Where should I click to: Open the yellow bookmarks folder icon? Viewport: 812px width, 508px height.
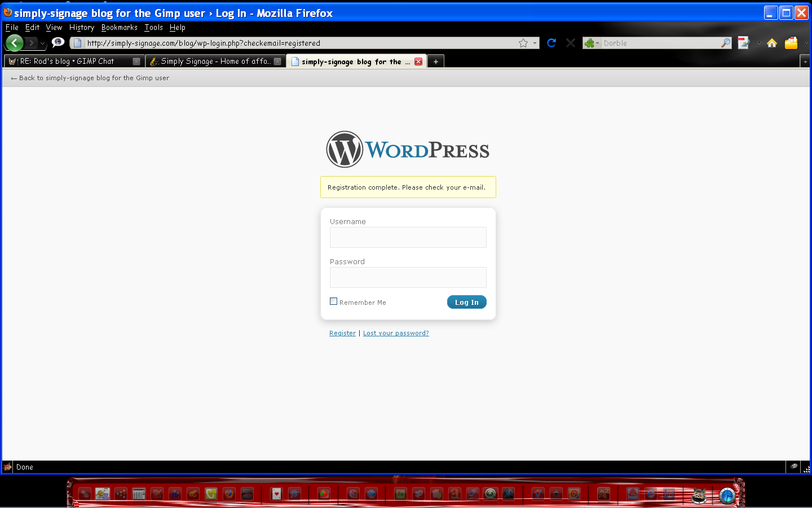791,43
